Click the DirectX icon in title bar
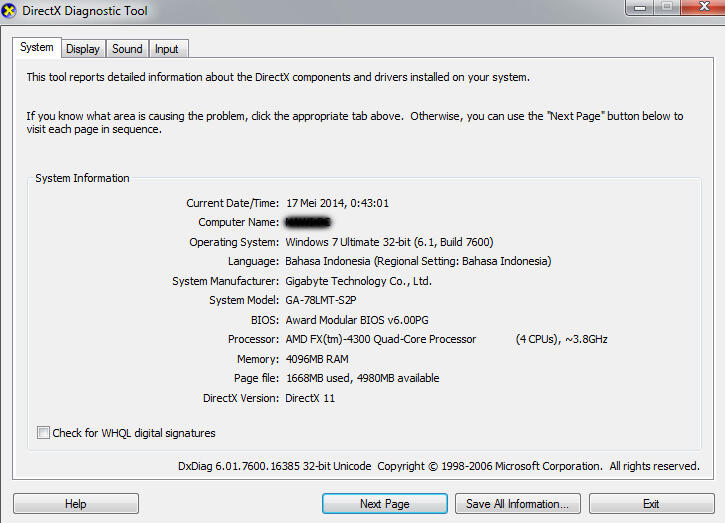Image resolution: width=725 pixels, height=523 pixels. point(8,11)
